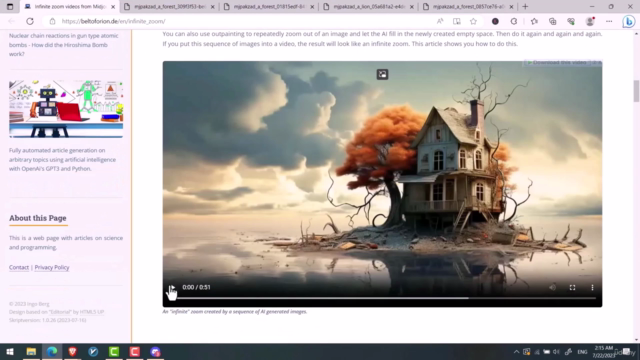The image size is (640, 360).
Task: Open the taskbar clock and date
Action: 604,351
